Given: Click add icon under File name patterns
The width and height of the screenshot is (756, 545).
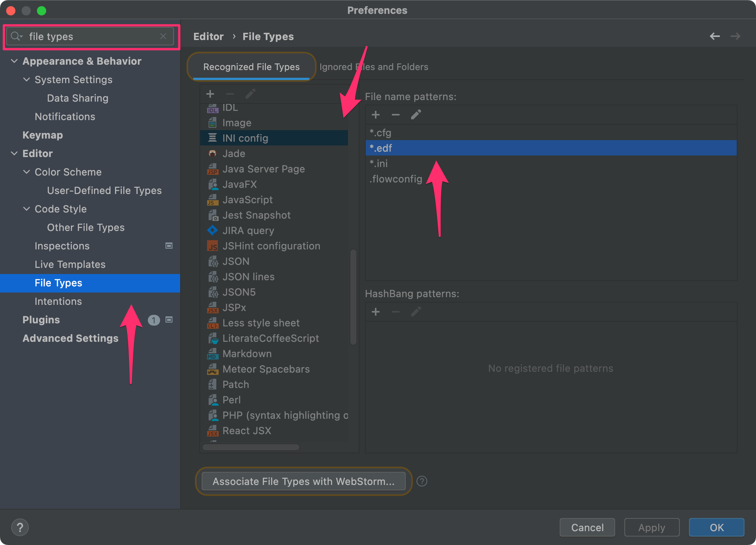Looking at the screenshot, I should (376, 115).
